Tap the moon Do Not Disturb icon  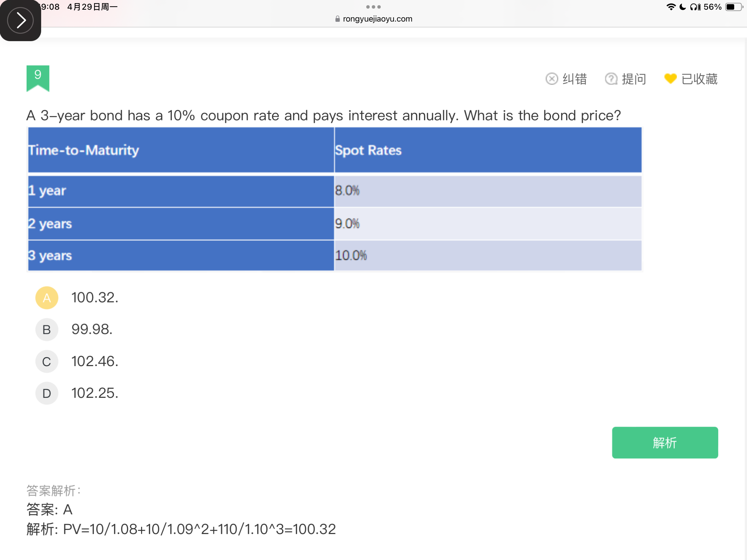click(683, 7)
